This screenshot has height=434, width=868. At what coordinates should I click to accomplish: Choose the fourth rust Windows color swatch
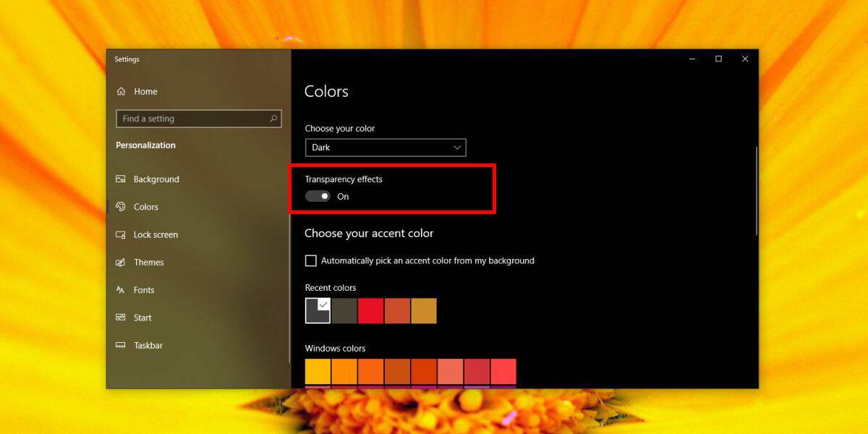point(397,372)
